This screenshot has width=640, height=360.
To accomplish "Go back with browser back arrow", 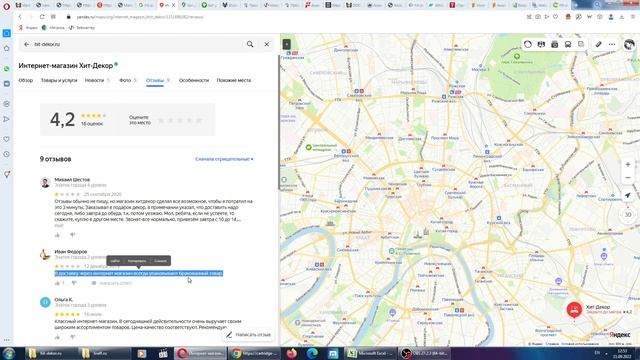I will tap(20, 17).
